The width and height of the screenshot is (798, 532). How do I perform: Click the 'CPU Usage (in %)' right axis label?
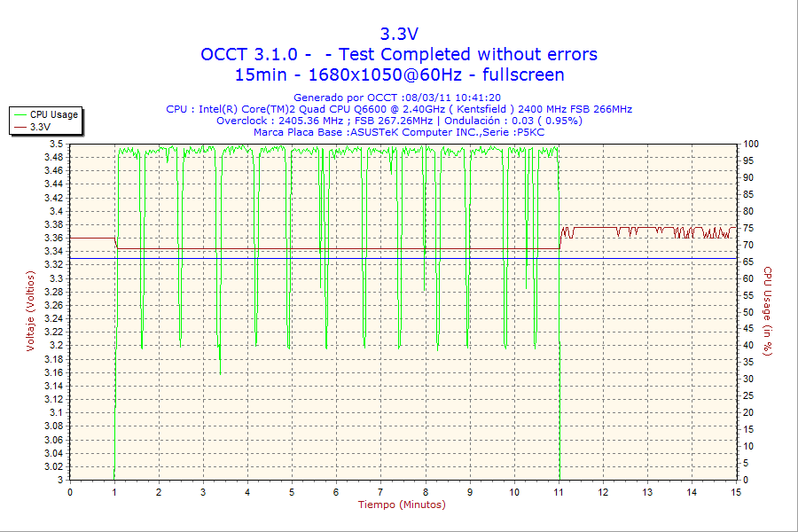pos(768,311)
